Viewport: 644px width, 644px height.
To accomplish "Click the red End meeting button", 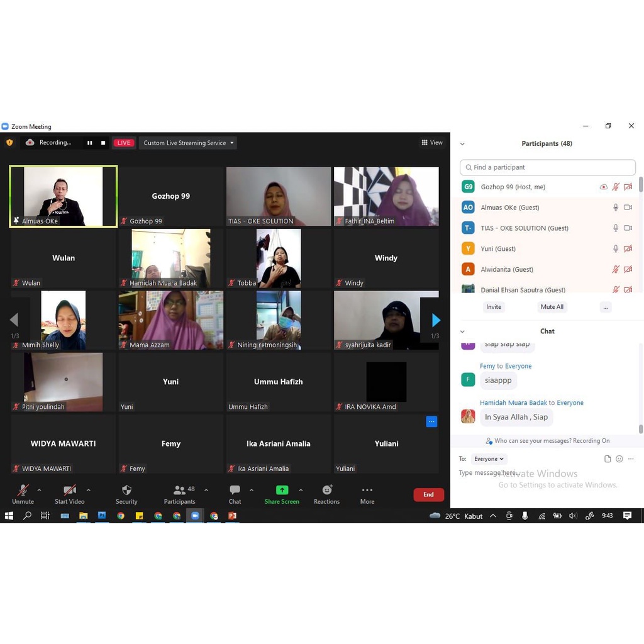I will pyautogui.click(x=428, y=494).
